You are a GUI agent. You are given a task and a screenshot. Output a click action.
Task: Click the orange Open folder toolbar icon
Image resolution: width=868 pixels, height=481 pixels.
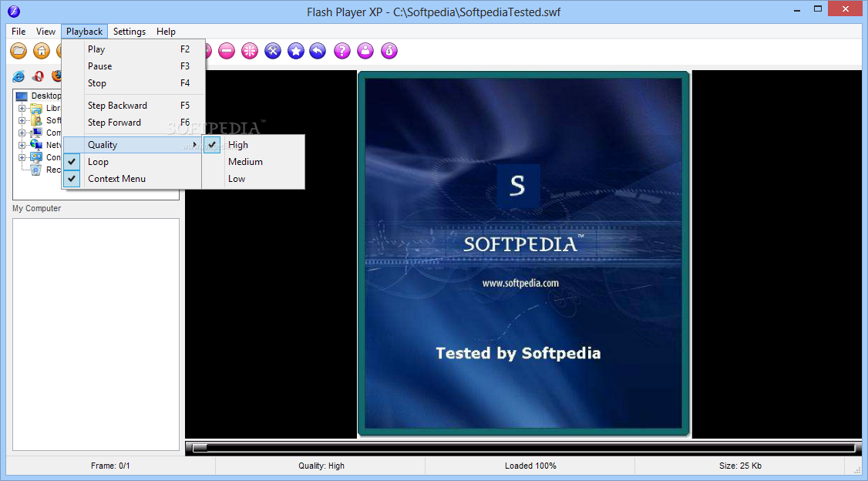pos(19,51)
